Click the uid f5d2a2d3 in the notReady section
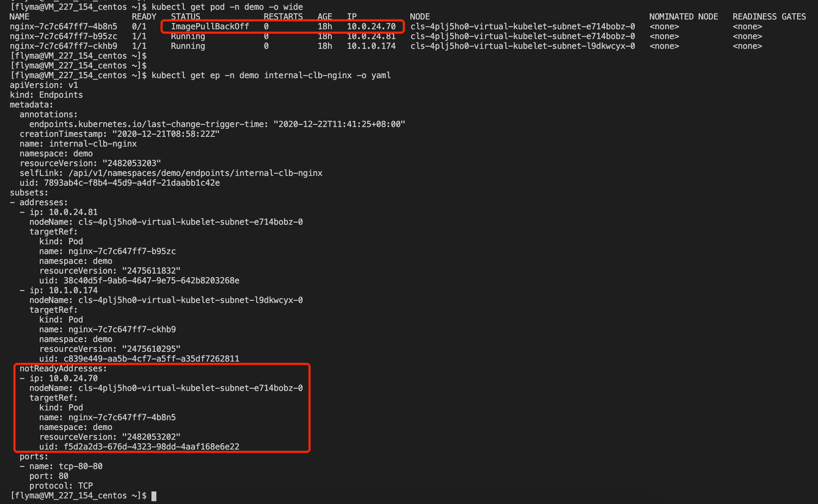The width and height of the screenshot is (818, 504). (x=151, y=447)
